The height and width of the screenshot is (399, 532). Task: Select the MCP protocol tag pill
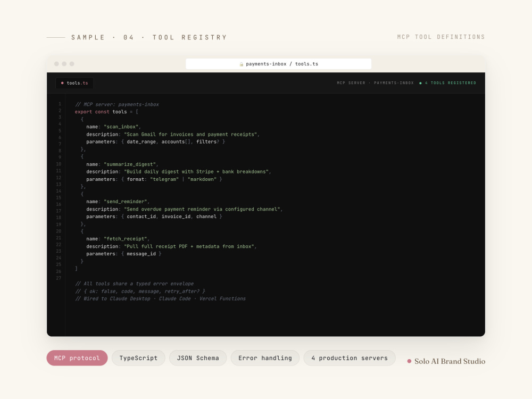tap(77, 358)
